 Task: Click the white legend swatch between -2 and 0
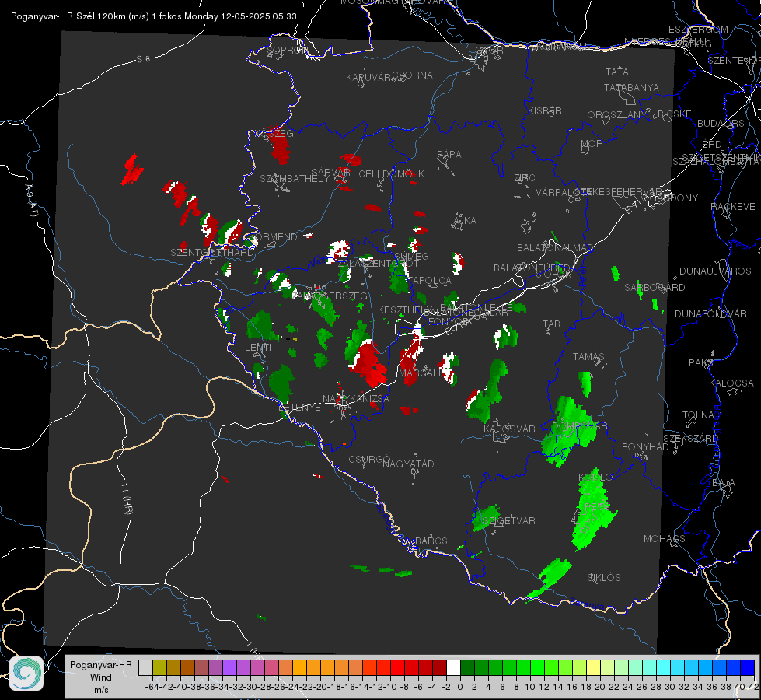click(x=453, y=667)
